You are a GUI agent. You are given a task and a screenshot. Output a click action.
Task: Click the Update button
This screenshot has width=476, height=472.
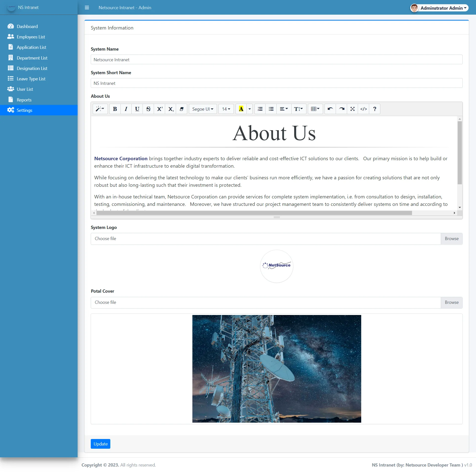coord(100,444)
